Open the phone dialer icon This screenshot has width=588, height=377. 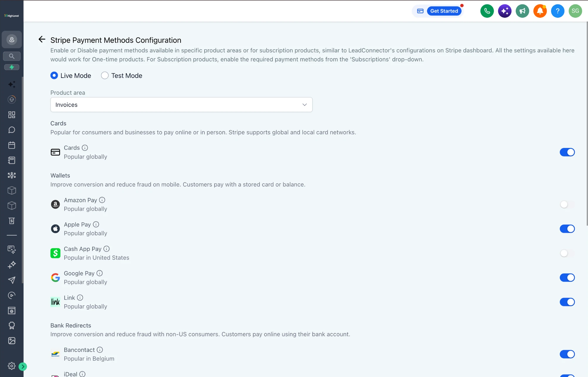[x=487, y=11]
